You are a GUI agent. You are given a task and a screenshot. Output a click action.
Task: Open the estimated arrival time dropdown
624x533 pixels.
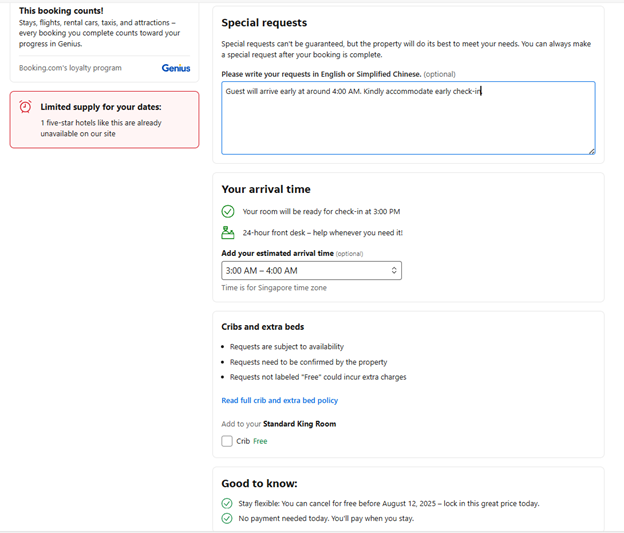310,270
